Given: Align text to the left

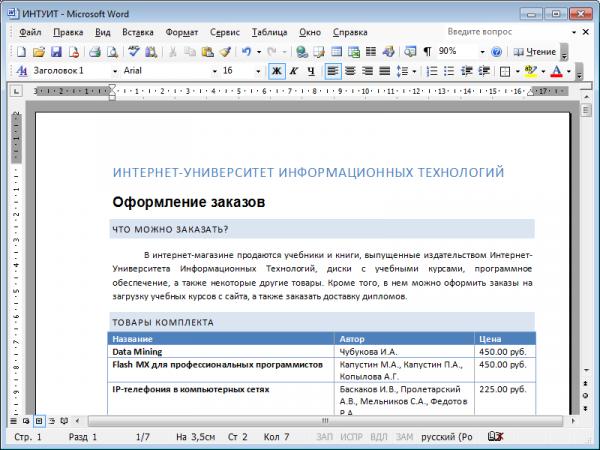Looking at the screenshot, I should pyautogui.click(x=333, y=71).
